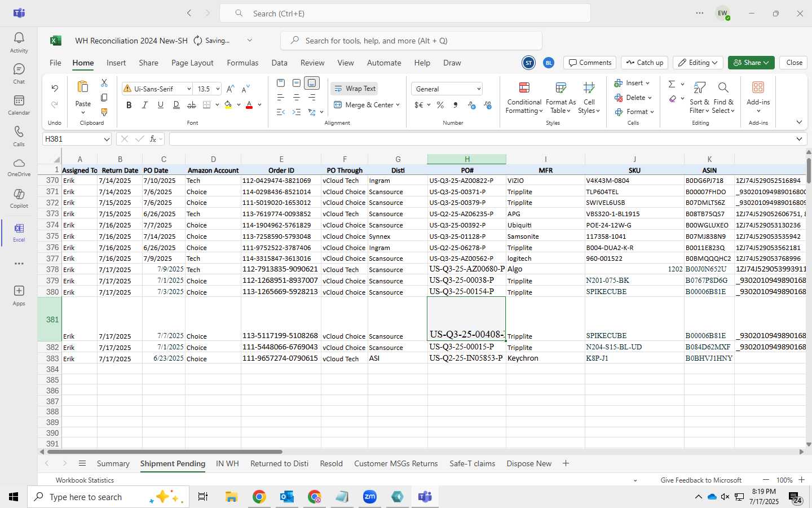Click Conditional Formatting icon
This screenshot has height=508, width=812.
tap(524, 87)
